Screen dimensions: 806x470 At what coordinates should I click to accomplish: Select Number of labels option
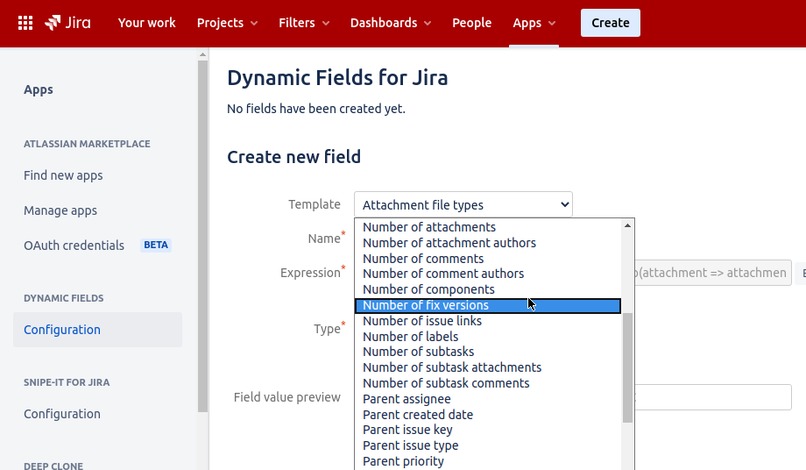(488, 337)
